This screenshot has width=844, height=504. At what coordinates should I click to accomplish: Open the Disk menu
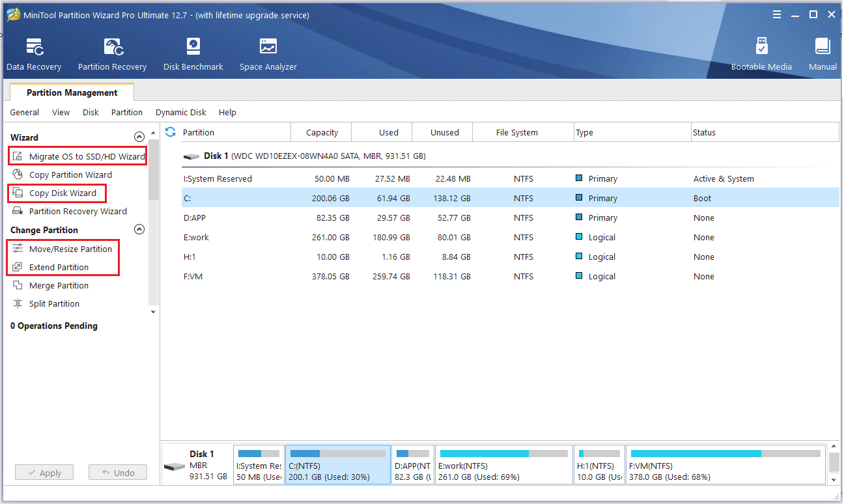(x=91, y=113)
